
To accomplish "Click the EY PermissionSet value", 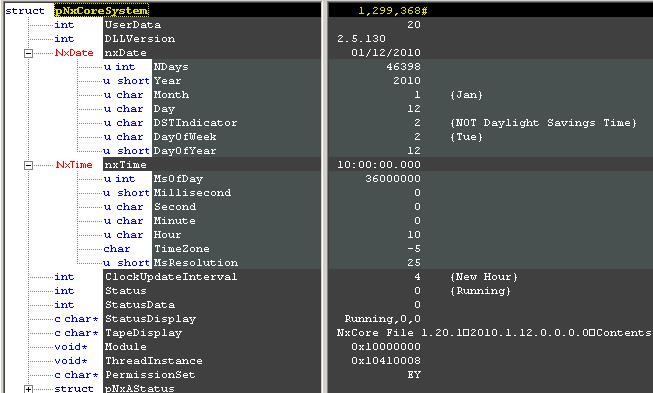I will coord(414,375).
